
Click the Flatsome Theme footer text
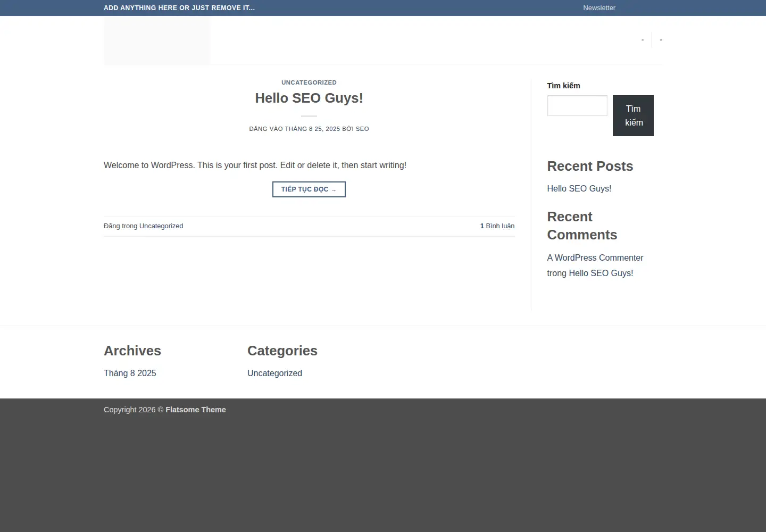point(196,410)
